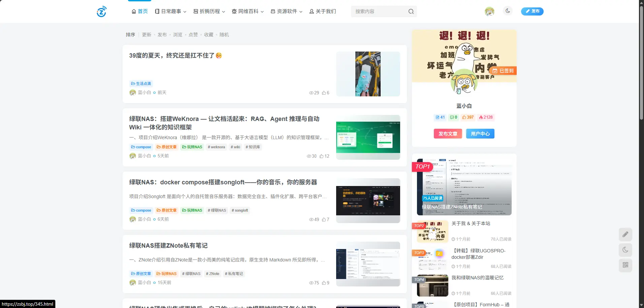The height and width of the screenshot is (308, 644).
Task: Click the WeKnora post thumbnail
Action: 368,137
